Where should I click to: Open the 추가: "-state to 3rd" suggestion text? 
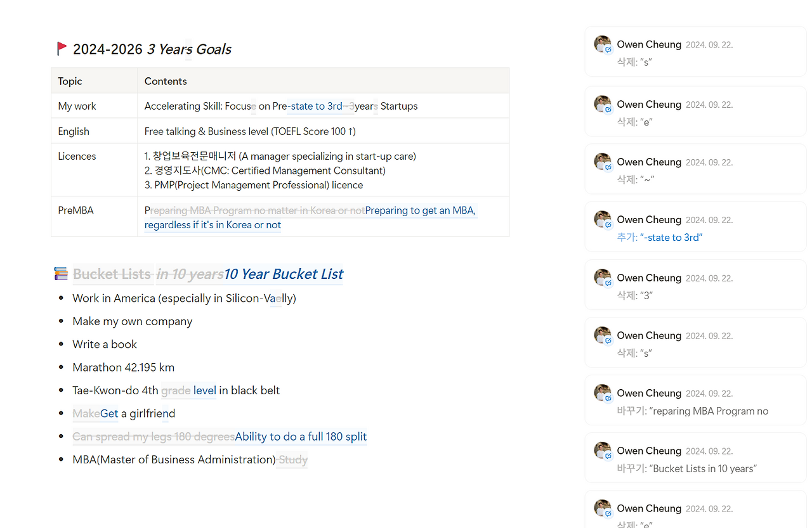click(660, 238)
